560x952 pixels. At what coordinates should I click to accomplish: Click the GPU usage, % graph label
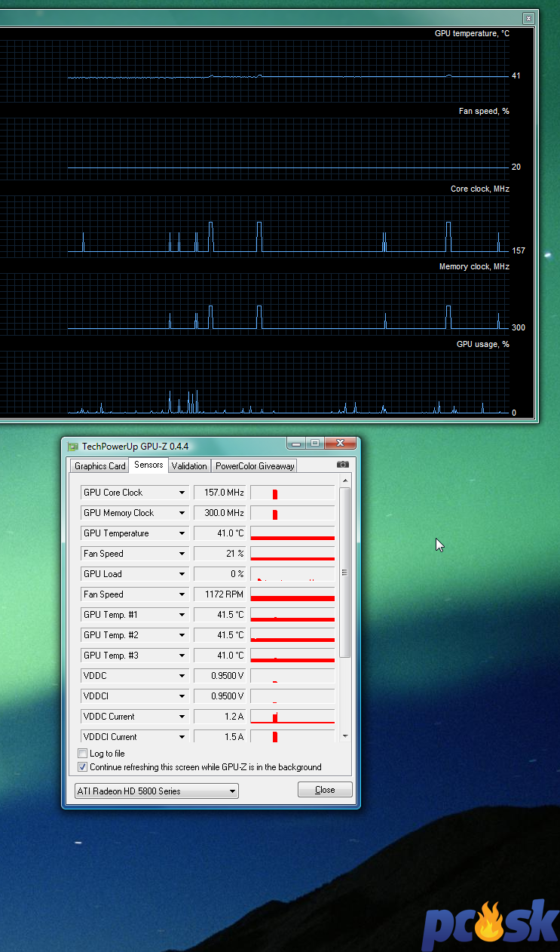pyautogui.click(x=483, y=344)
